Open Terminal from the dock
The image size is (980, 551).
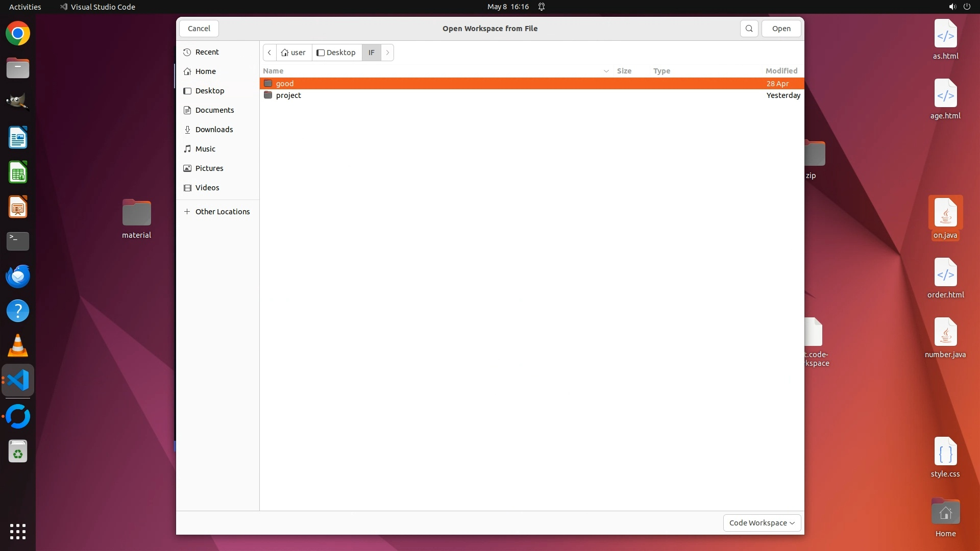[18, 241]
